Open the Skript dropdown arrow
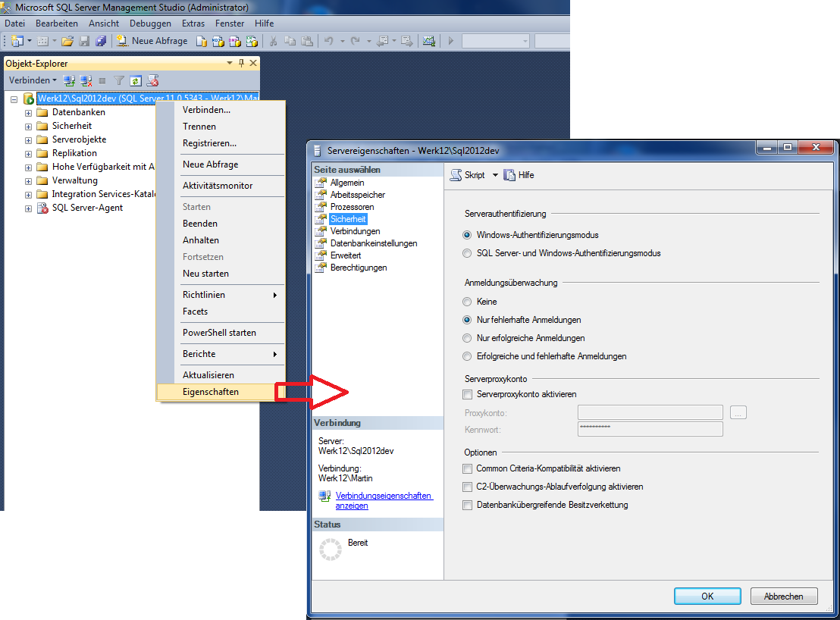Image resolution: width=840 pixels, height=620 pixels. tap(495, 175)
